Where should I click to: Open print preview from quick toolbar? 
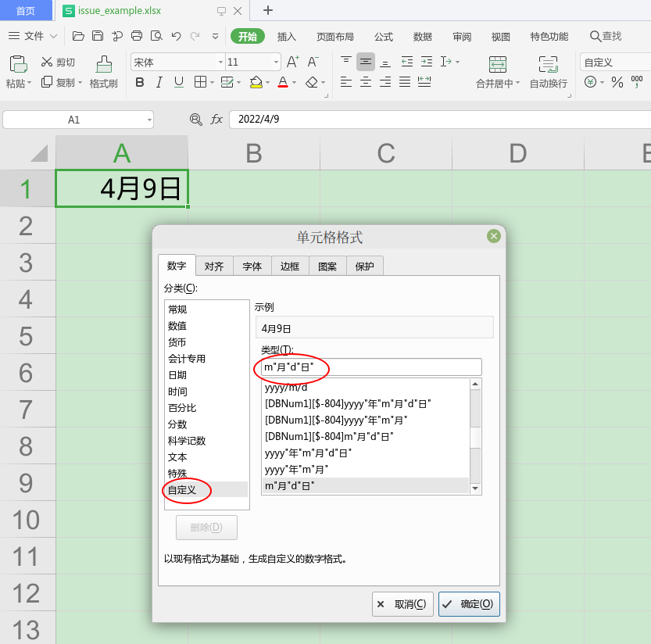coord(156,36)
